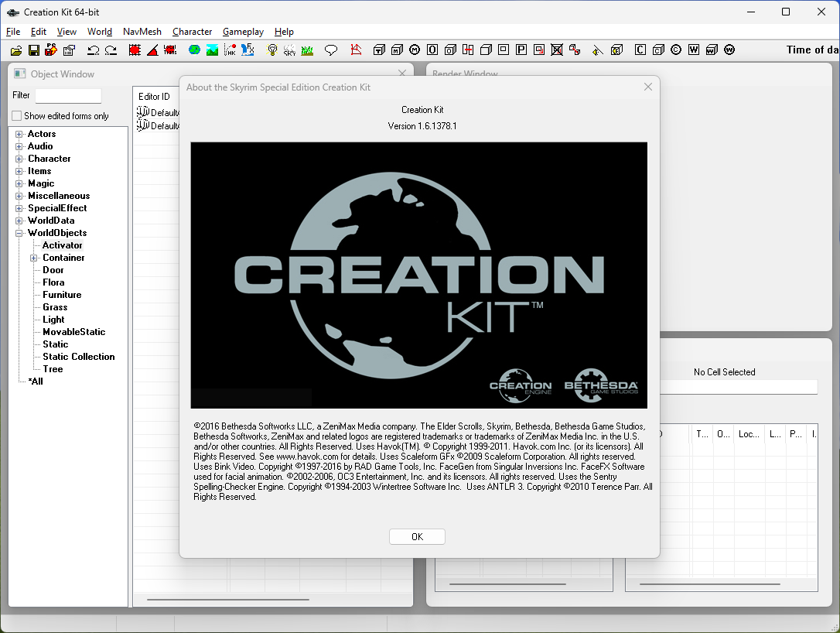
Task: Open the World menu
Action: coord(100,32)
